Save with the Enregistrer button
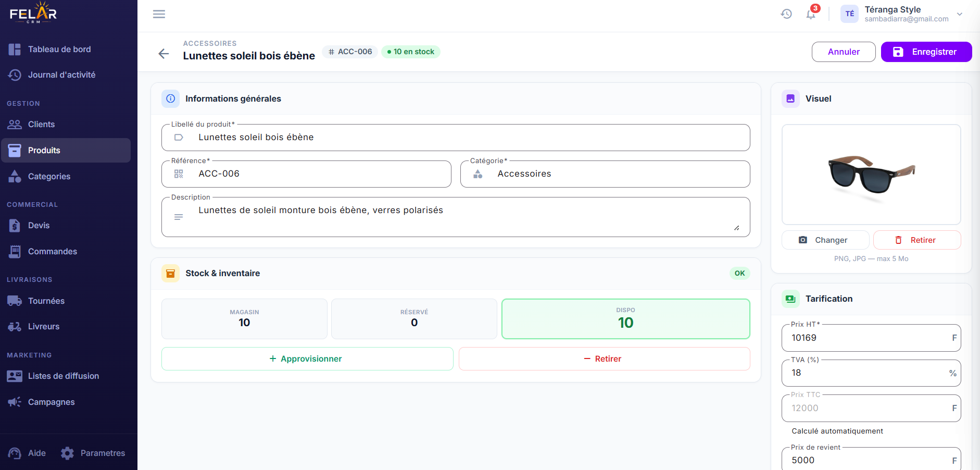 [x=926, y=52]
